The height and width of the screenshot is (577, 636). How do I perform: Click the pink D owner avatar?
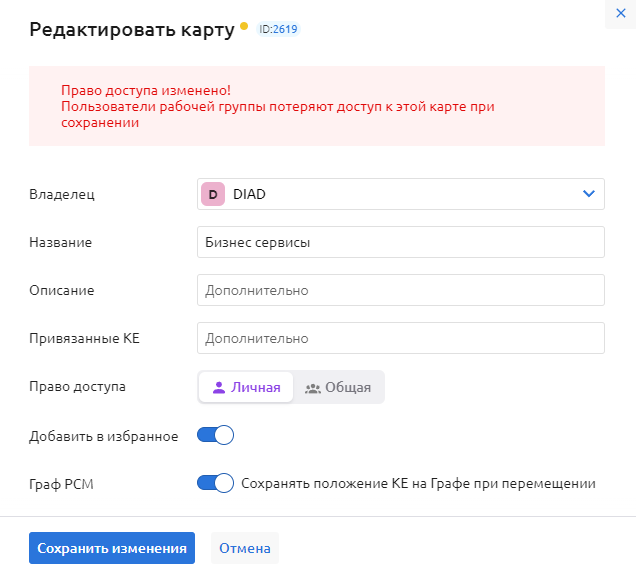(213, 194)
